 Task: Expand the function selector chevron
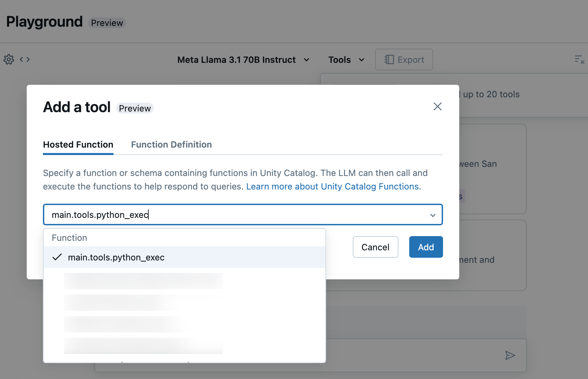433,215
